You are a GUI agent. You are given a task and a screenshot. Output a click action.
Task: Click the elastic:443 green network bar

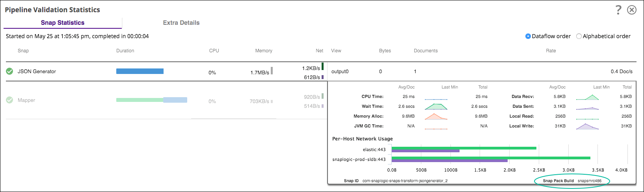coord(464,148)
